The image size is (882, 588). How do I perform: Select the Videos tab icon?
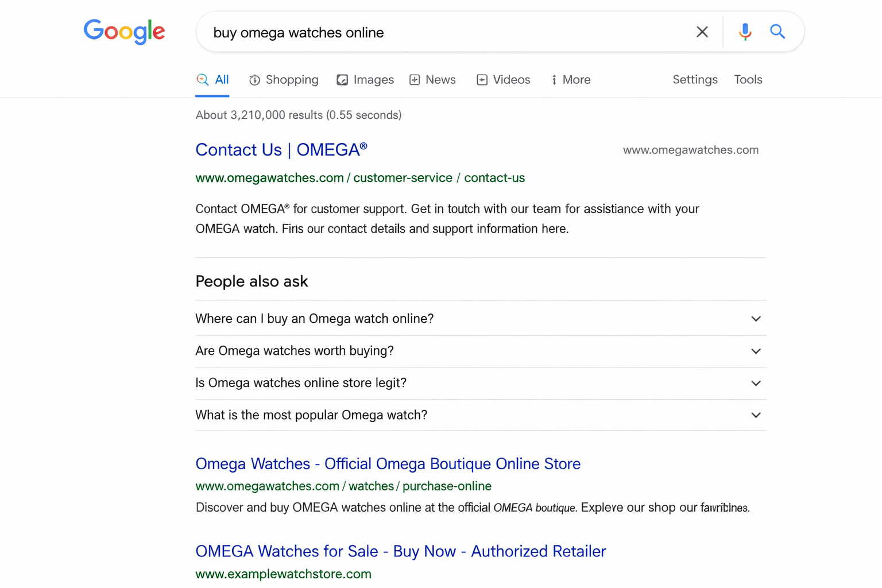click(482, 80)
